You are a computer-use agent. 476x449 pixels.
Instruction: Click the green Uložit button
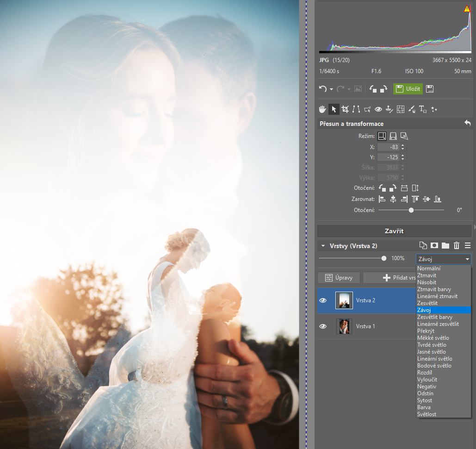click(408, 89)
